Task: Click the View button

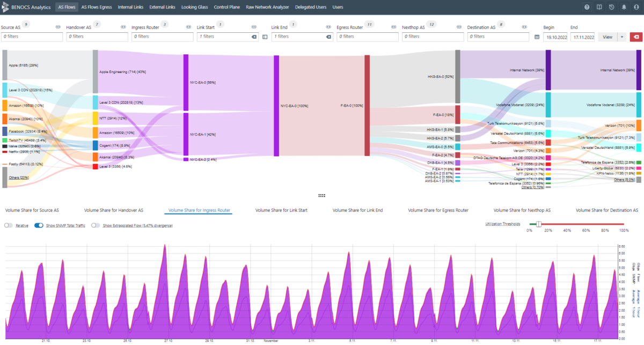Action: tap(607, 37)
